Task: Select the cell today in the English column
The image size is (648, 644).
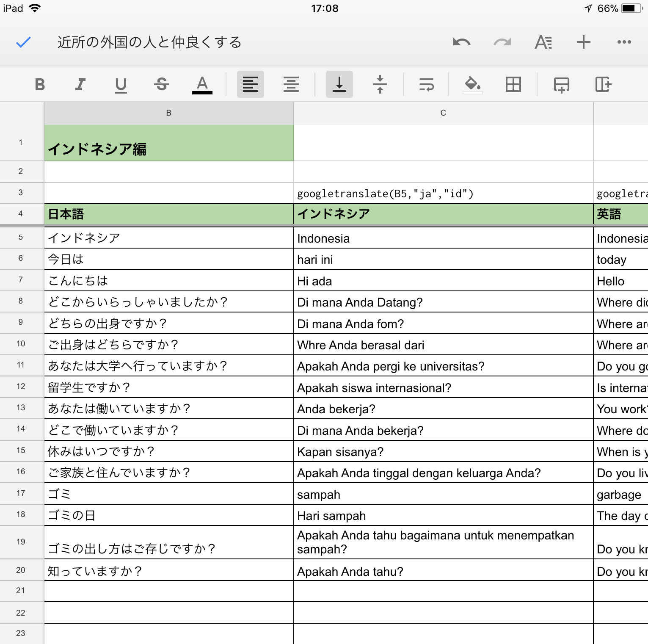Action: (x=621, y=259)
